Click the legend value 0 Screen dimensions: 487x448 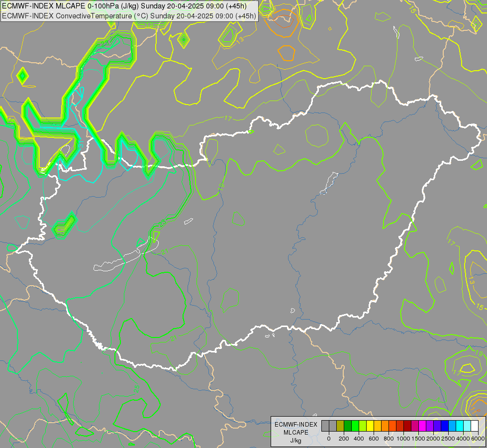pos(329,439)
